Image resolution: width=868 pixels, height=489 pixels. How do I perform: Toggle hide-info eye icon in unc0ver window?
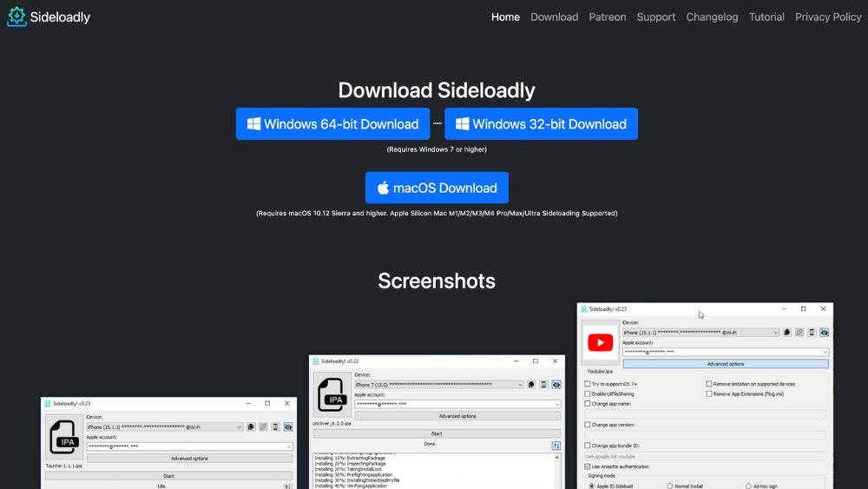click(556, 384)
